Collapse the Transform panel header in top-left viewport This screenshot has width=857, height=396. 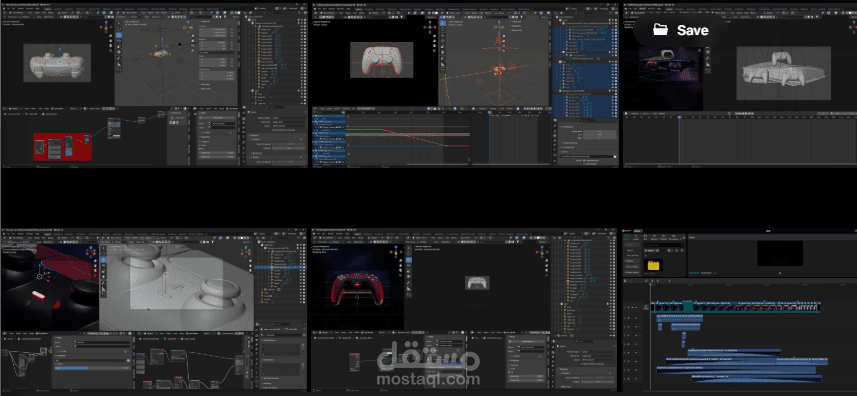pos(204,21)
